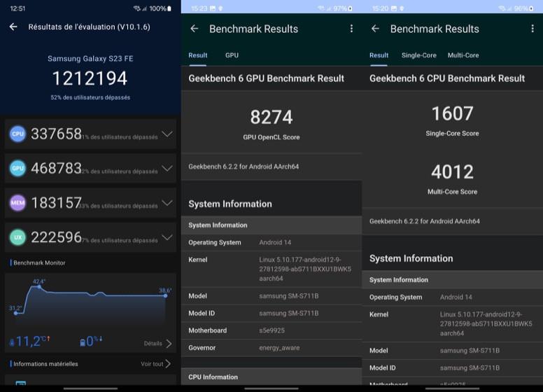Tap Benchmark Monitor heading
This screenshot has width=543, height=392.
coord(39,262)
